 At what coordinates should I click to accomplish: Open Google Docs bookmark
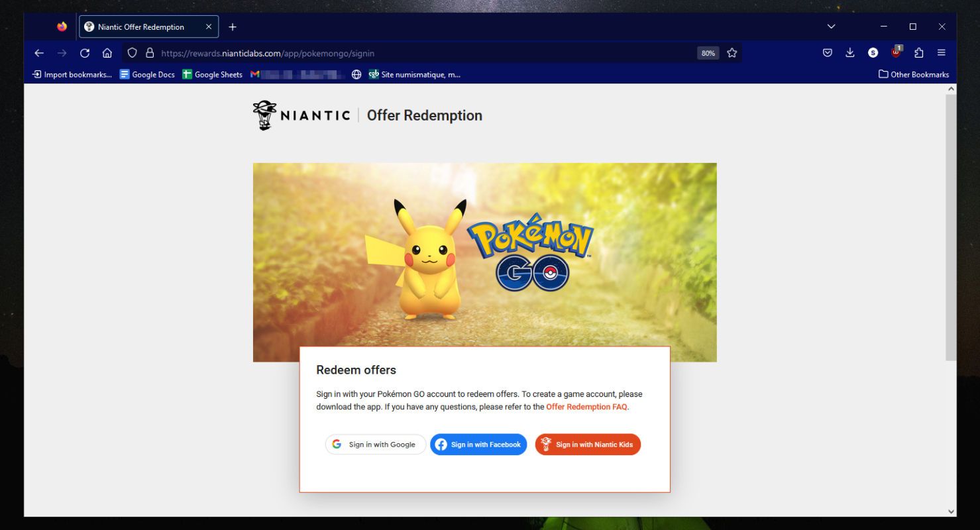(147, 74)
